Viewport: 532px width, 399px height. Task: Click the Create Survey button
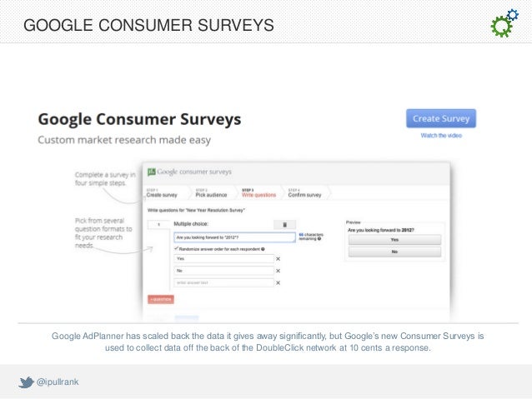tap(441, 118)
